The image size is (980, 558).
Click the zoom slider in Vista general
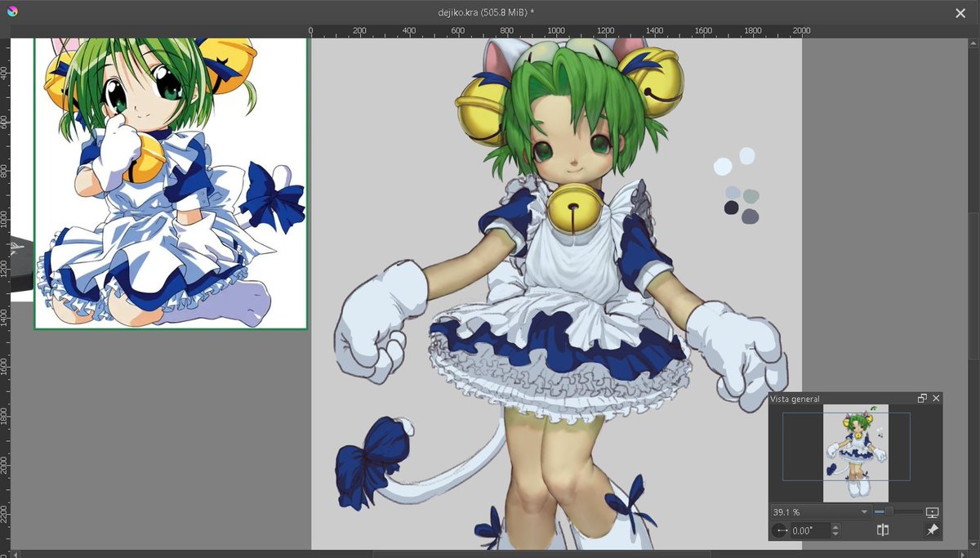[x=898, y=511]
